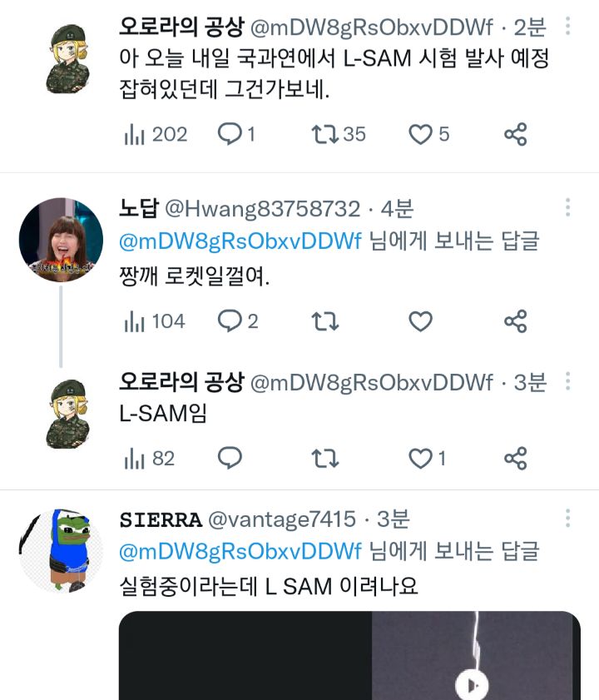Image resolution: width=599 pixels, height=700 pixels.
Task: Share the 'L-SAM임' tweet
Action: pyautogui.click(x=516, y=458)
